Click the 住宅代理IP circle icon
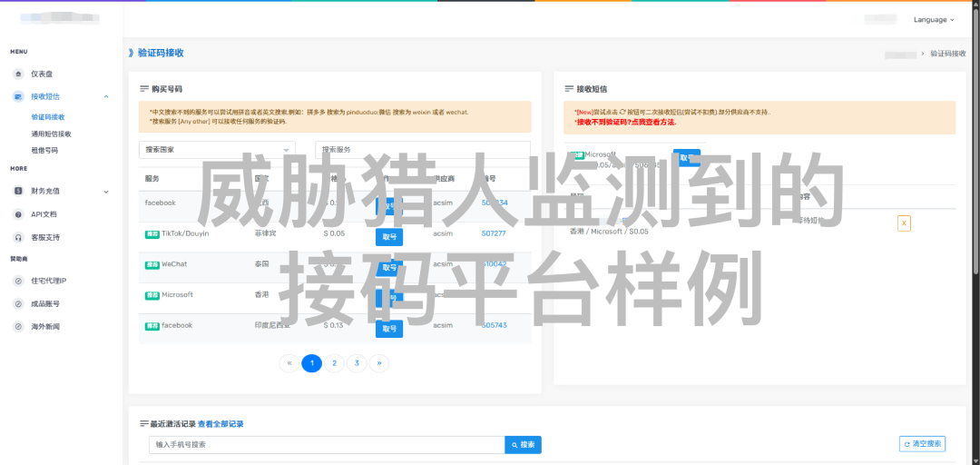The height and width of the screenshot is (465, 980). 18,281
